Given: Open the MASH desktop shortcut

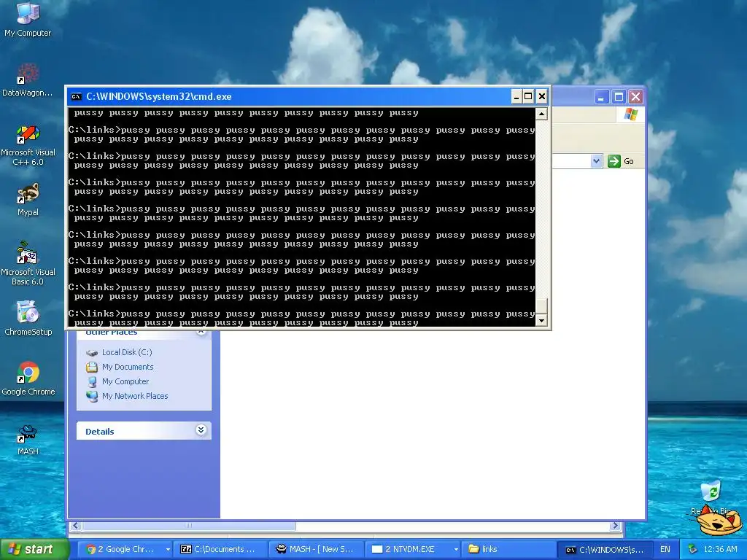Looking at the screenshot, I should click(x=28, y=440).
